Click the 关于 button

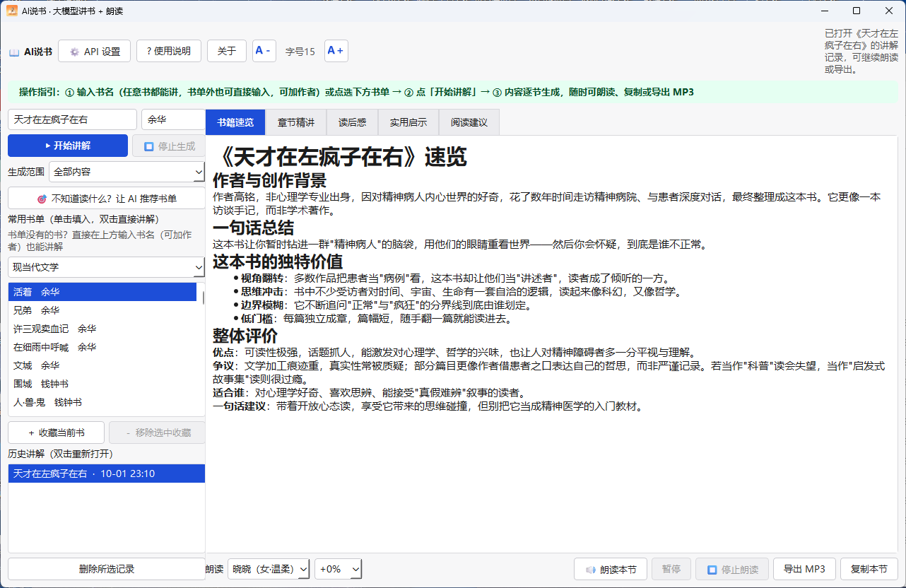[227, 51]
